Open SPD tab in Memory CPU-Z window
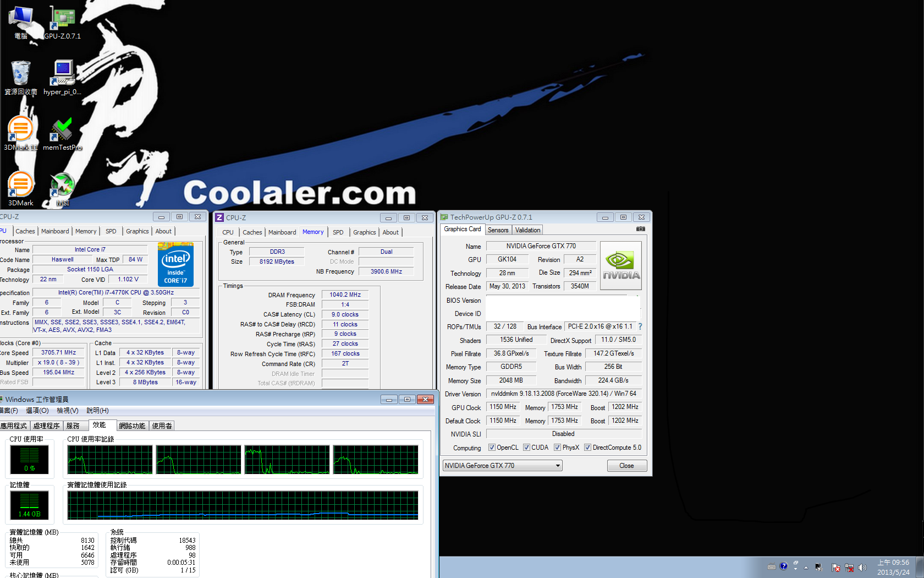Viewport: 924px width, 578px height. point(338,232)
